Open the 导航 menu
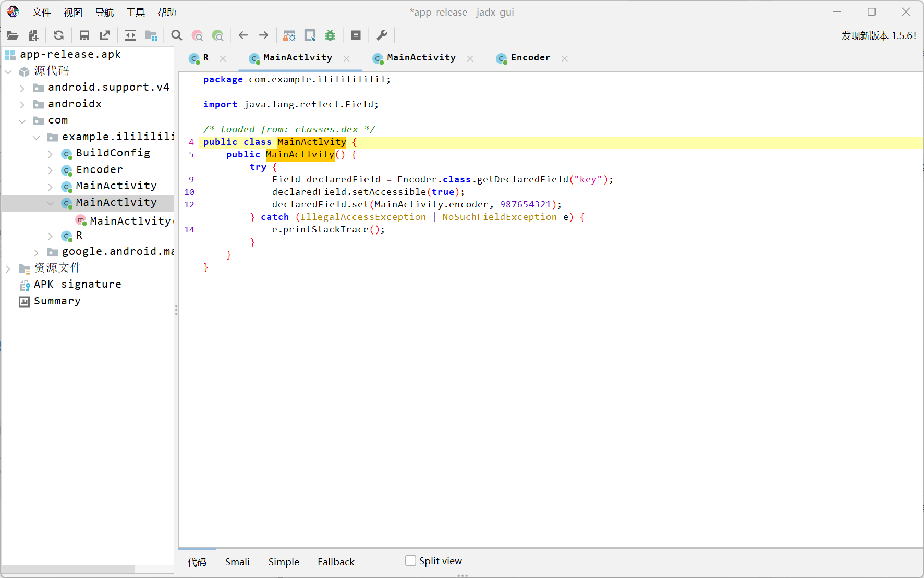This screenshot has width=924, height=578. click(104, 12)
